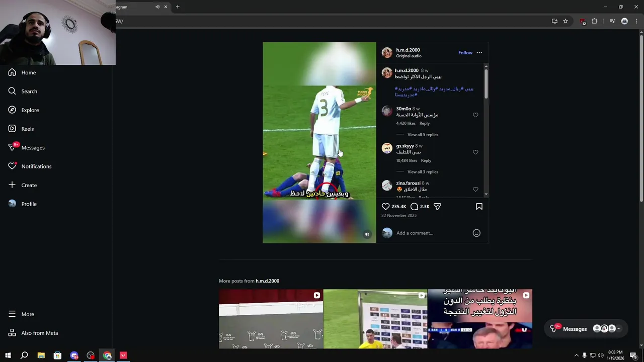
Task: Click the post date 22 November 2025
Action: (x=399, y=215)
